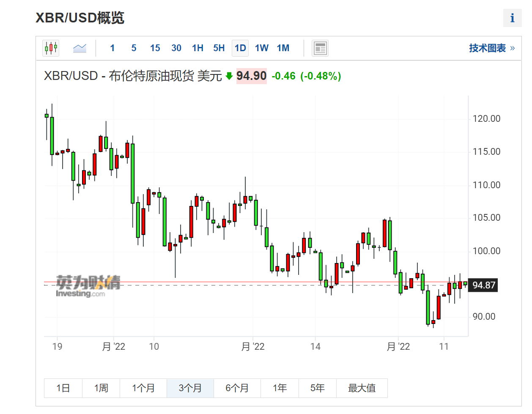The width and height of the screenshot is (532, 414).
Task: Click the news overlay icon in toolbar
Action: tap(320, 48)
